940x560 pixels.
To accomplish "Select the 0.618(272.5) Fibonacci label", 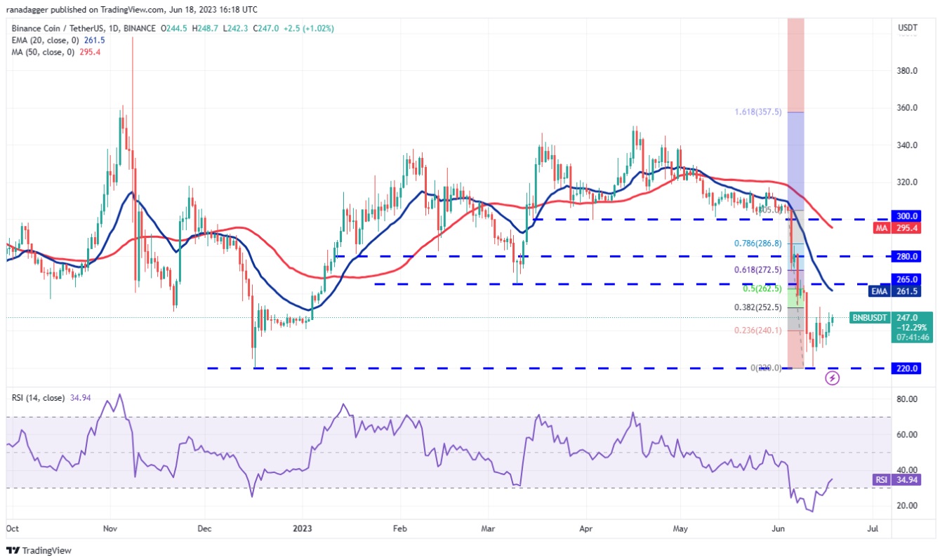I will pos(757,269).
